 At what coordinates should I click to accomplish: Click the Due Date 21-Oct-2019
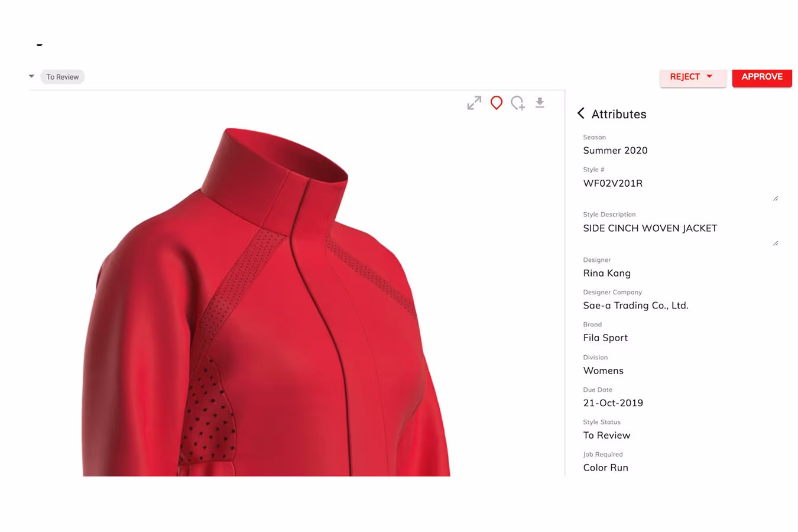click(x=613, y=403)
